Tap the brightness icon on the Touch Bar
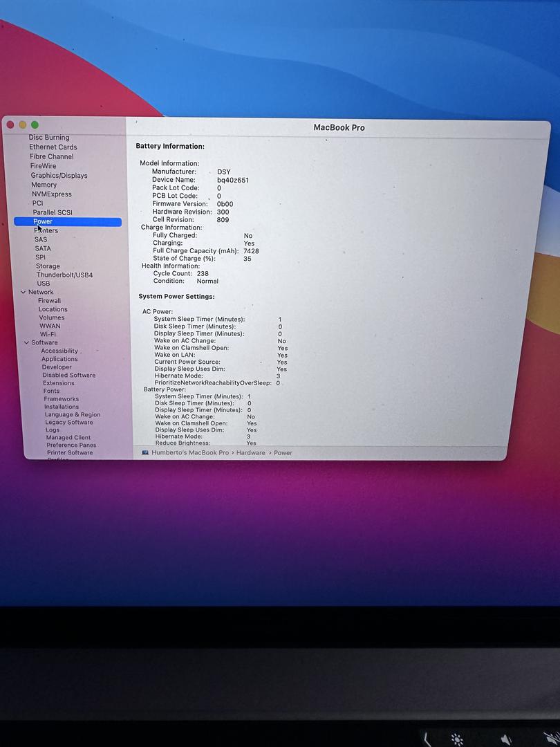The height and width of the screenshot is (747, 560). [x=457, y=739]
